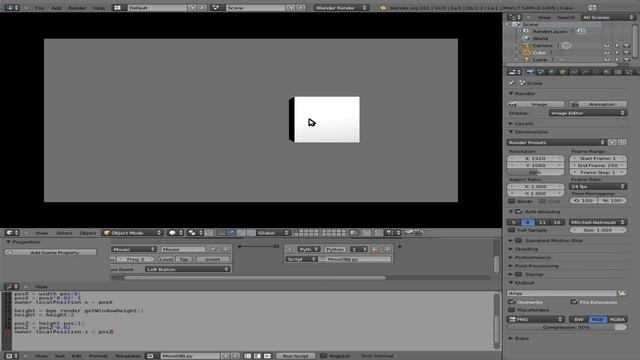This screenshot has width=640, height=360.
Task: Select the Cube object icon in outliner
Action: tap(527, 53)
